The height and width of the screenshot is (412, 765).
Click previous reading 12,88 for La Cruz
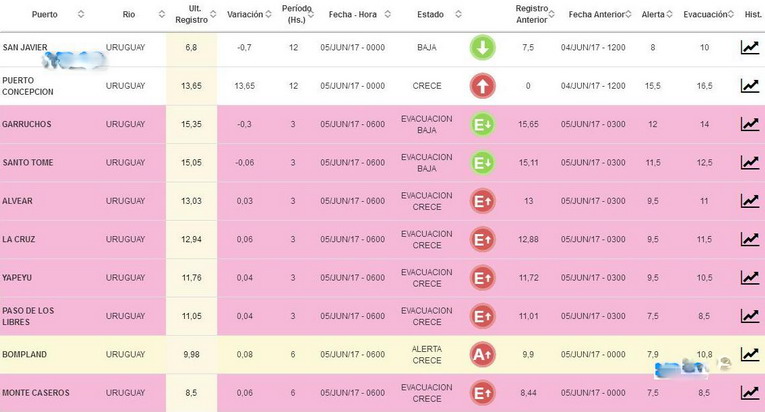(528, 239)
